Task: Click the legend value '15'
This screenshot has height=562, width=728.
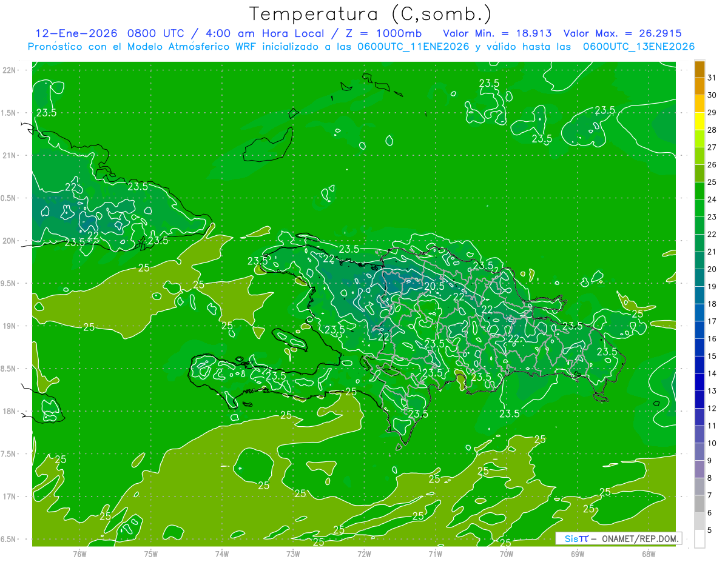Action: pyautogui.click(x=712, y=356)
